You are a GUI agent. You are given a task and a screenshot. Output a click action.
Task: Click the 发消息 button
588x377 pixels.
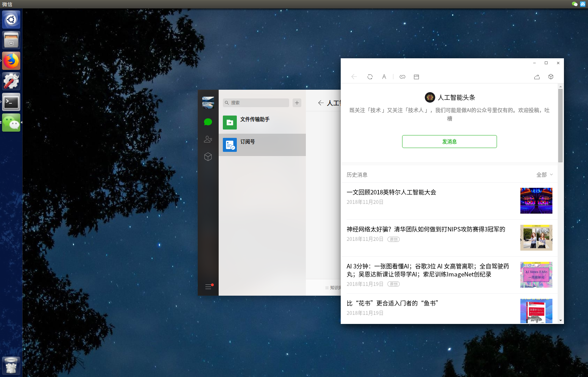point(449,141)
